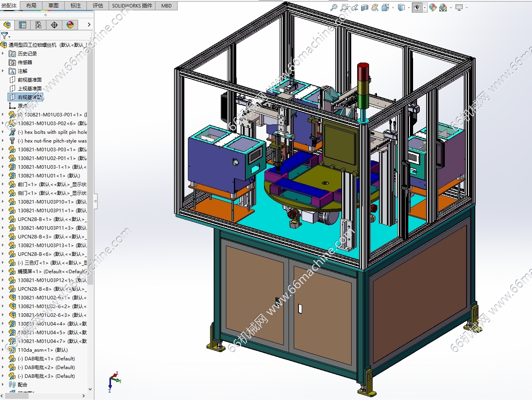Expand the 注解 folder
Image resolution: width=532 pixels, height=400 pixels.
point(3,71)
